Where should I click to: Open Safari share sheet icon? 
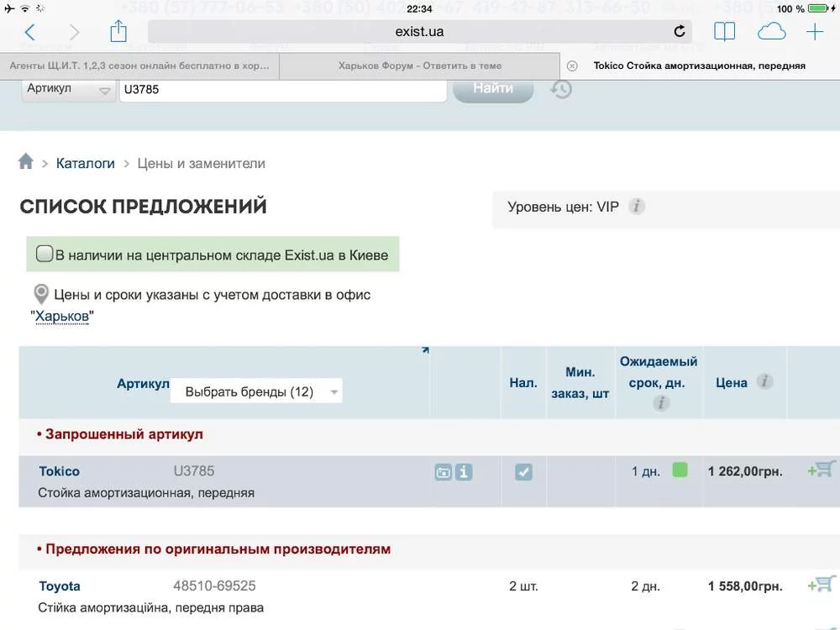[x=118, y=31]
